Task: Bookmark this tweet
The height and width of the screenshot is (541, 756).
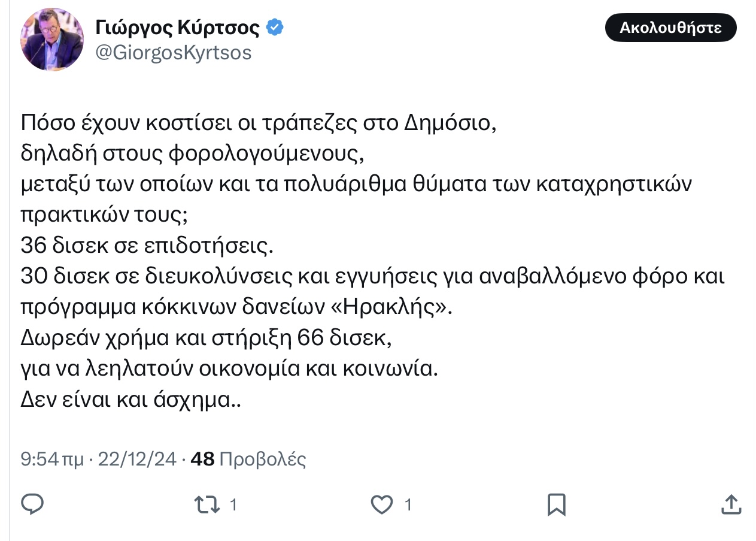Action: click(x=557, y=504)
